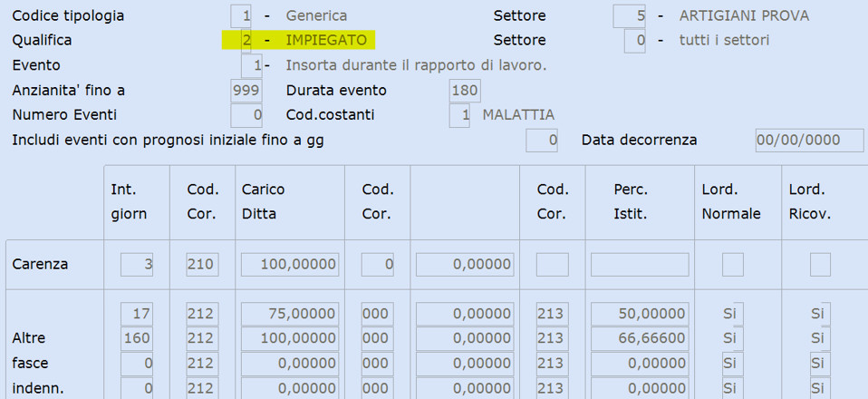Select 213 code in the 17-day row

[552, 314]
